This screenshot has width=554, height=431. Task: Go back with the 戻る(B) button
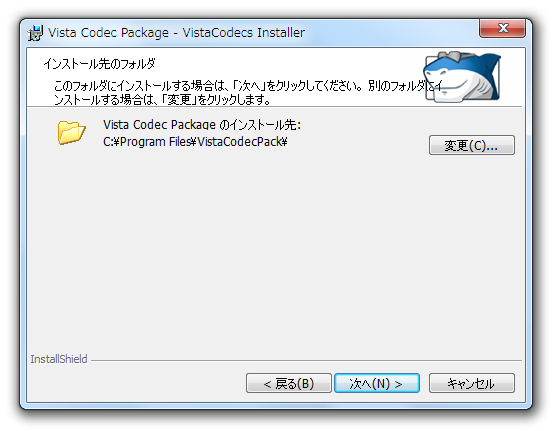click(289, 383)
